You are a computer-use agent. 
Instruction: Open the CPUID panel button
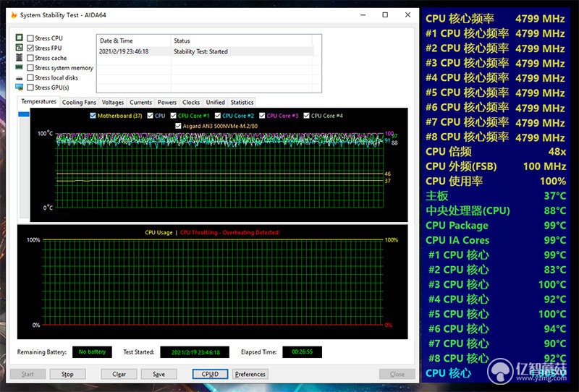[210, 374]
